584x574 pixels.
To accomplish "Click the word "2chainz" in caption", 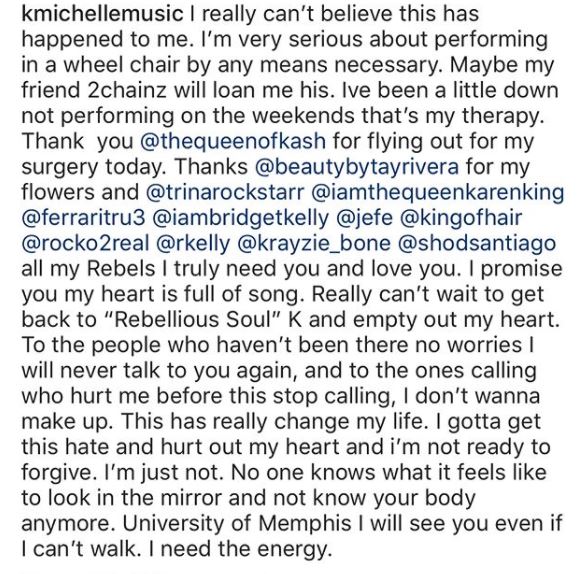I will 127,91.
